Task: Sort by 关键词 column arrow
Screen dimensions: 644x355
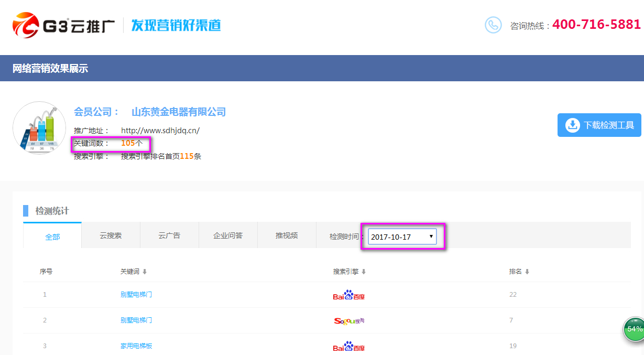Action: (x=145, y=272)
